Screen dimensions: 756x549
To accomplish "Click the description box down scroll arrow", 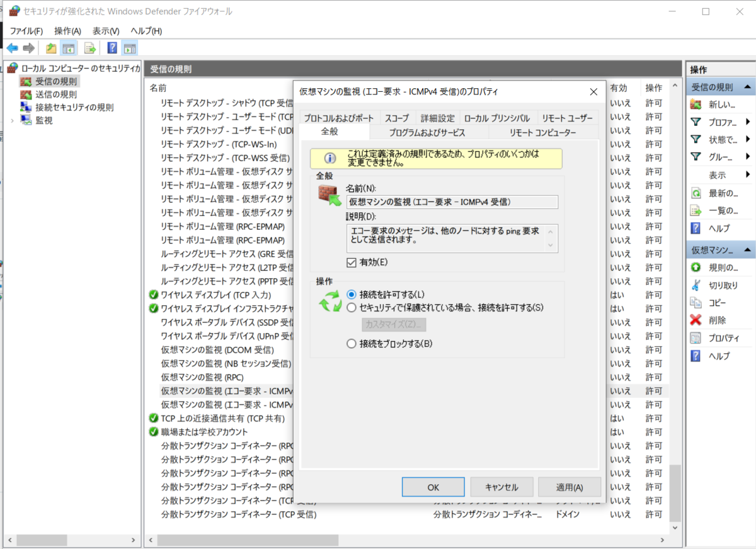I will click(x=551, y=246).
